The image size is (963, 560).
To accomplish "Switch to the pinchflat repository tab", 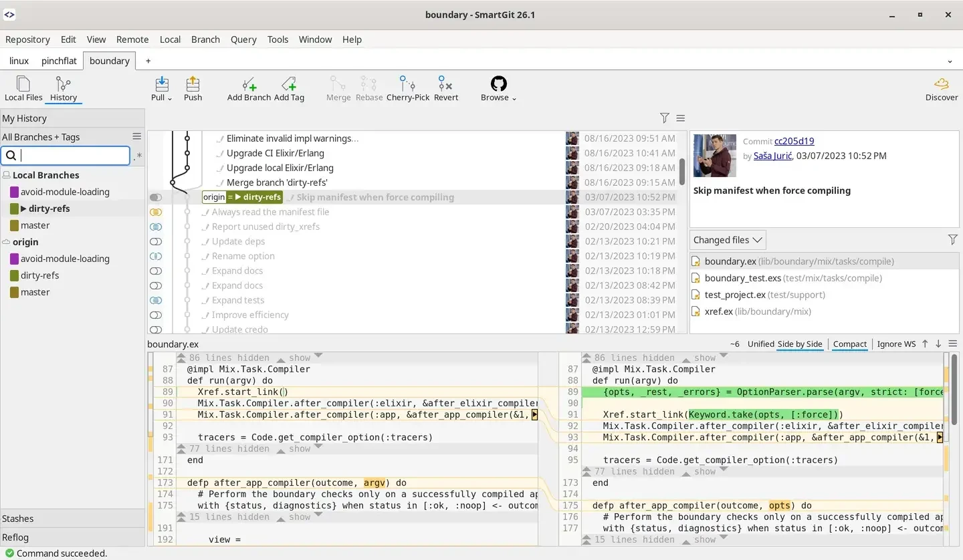I will point(59,61).
